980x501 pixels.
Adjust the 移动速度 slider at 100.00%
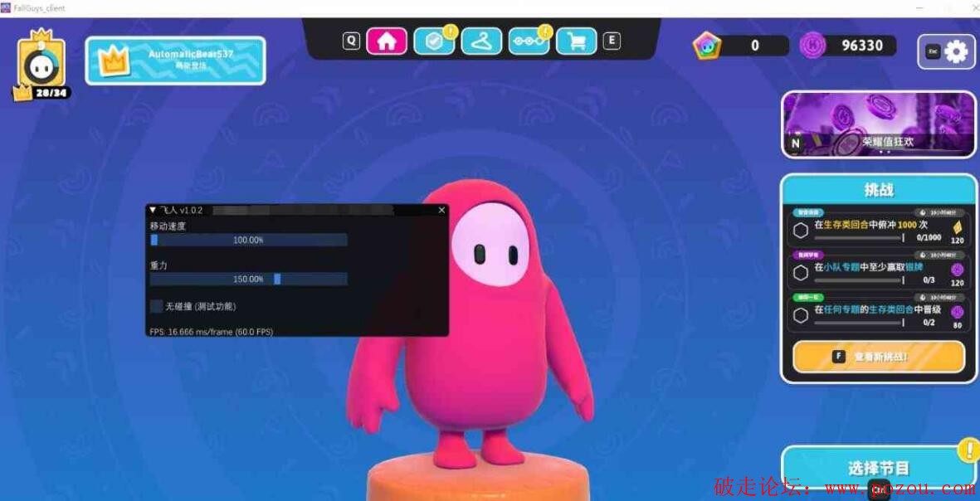(x=249, y=240)
